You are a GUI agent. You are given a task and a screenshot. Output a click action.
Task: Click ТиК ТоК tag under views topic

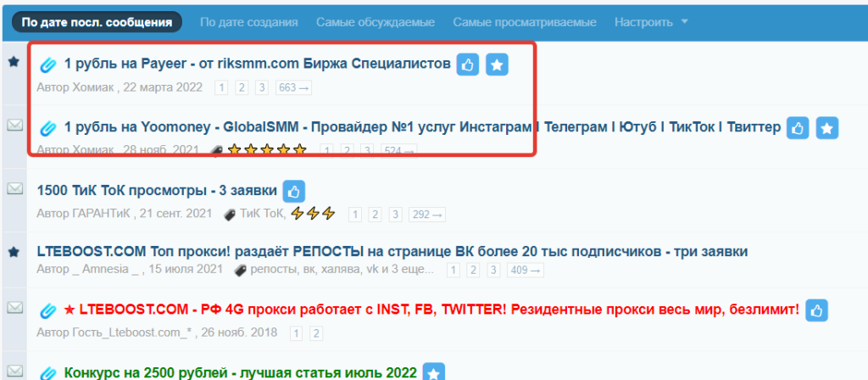(x=263, y=214)
